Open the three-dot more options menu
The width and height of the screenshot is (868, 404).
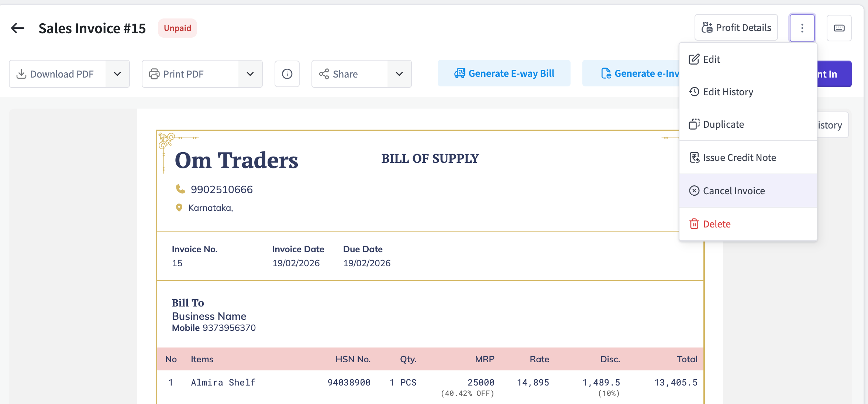[802, 28]
